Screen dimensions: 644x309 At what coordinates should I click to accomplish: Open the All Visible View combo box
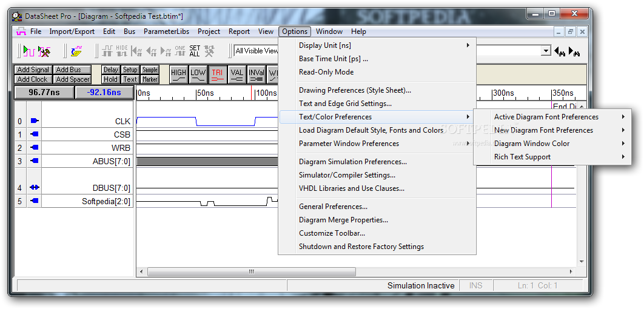pyautogui.click(x=257, y=51)
